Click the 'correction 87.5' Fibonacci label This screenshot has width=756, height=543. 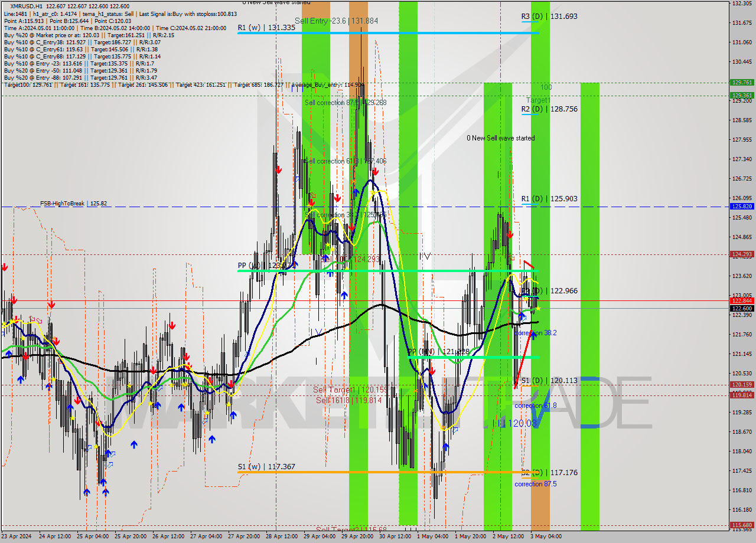click(x=535, y=484)
